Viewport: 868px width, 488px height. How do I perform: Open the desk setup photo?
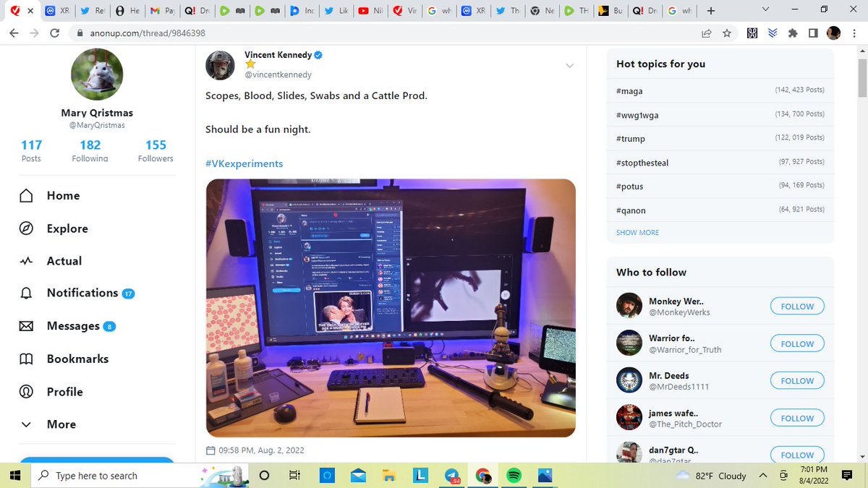click(x=391, y=308)
